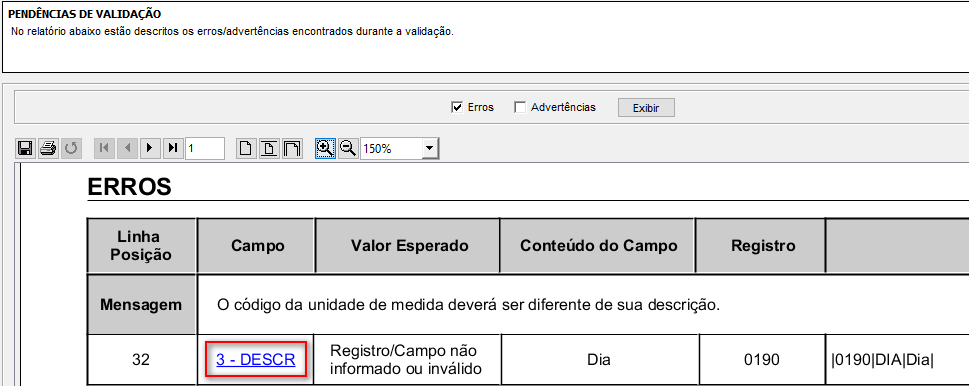Enable the Advertências checkbox
This screenshot has width=969, height=386.
pyautogui.click(x=520, y=107)
